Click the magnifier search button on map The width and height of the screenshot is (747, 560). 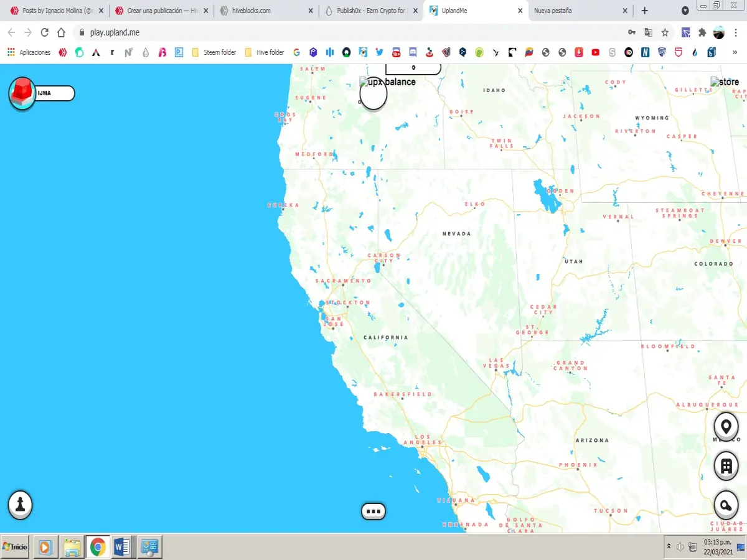pyautogui.click(x=726, y=505)
